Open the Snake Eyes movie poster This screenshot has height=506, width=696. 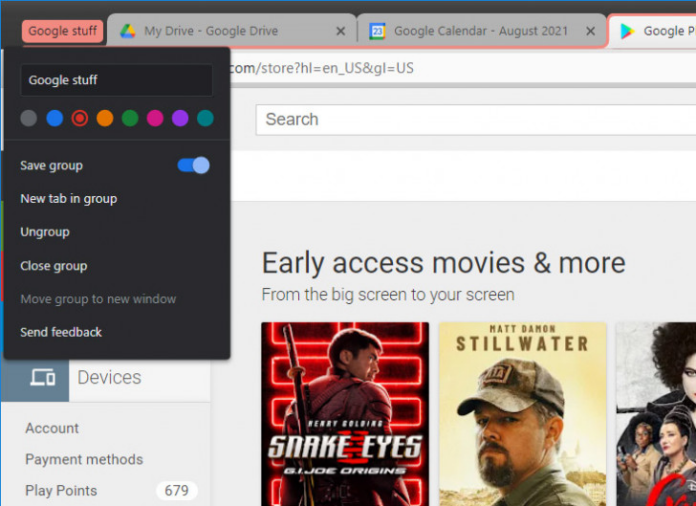tap(345, 413)
